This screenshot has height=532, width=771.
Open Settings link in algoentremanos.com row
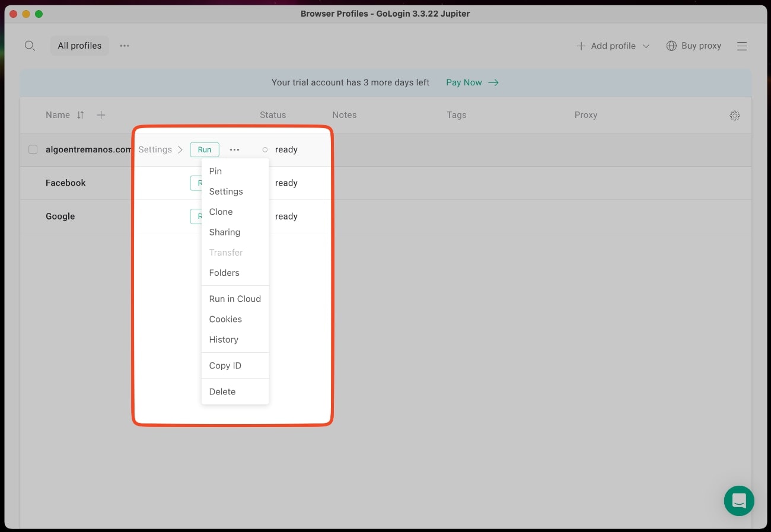coord(161,149)
